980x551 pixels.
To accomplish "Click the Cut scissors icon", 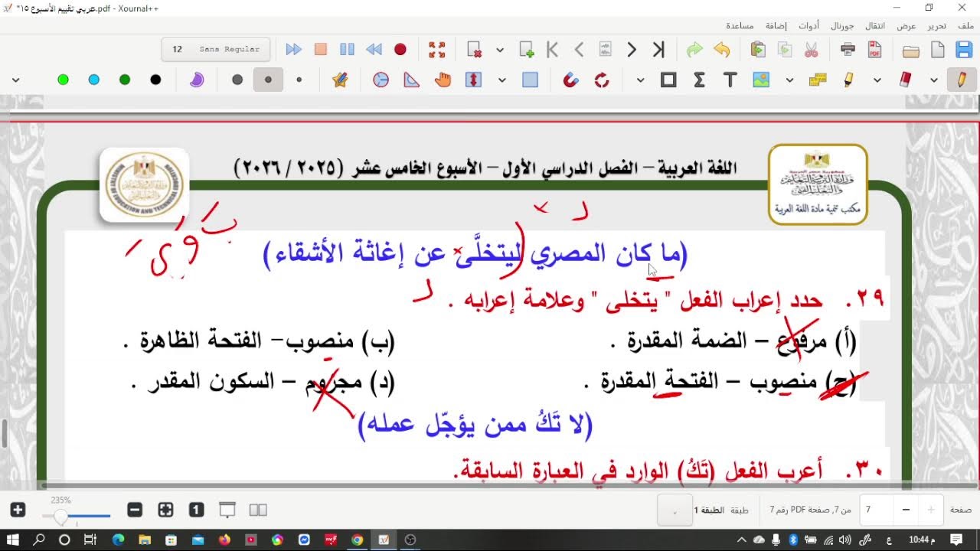I will [812, 50].
